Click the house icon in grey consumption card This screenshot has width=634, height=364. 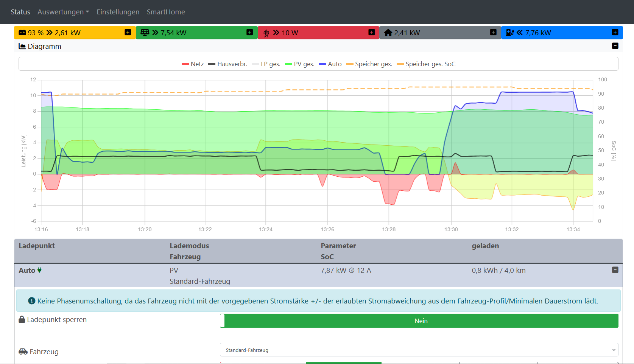[388, 33]
